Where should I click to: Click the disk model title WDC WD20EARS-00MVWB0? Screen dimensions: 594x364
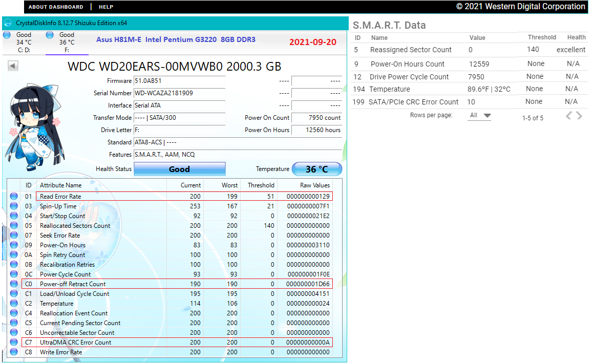174,66
